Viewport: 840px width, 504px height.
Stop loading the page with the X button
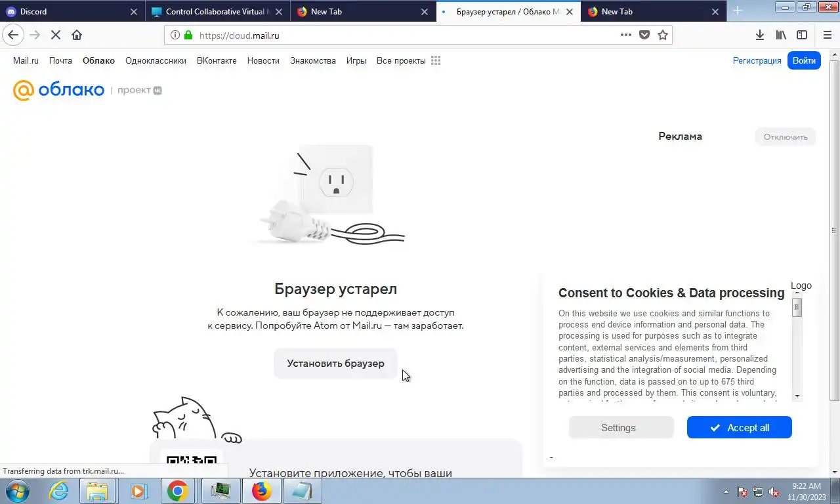click(56, 35)
